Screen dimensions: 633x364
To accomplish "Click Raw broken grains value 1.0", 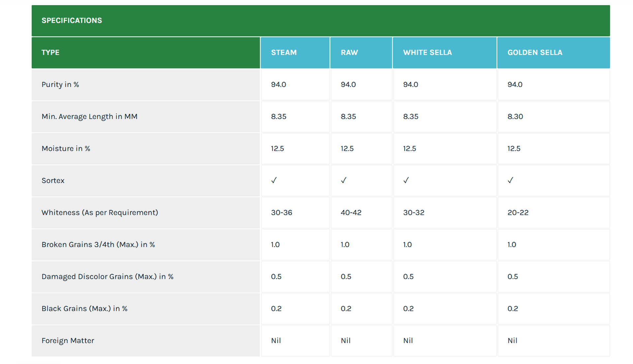I will pyautogui.click(x=345, y=244).
